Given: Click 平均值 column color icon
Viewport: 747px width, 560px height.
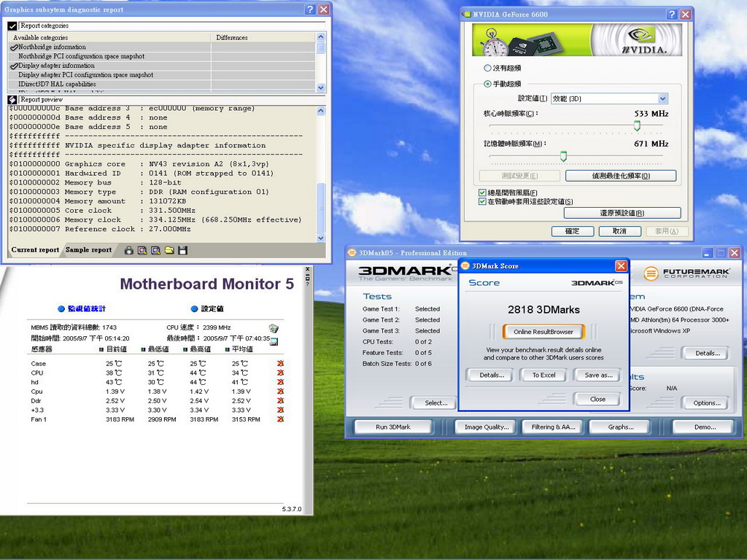Looking at the screenshot, I should (x=227, y=349).
